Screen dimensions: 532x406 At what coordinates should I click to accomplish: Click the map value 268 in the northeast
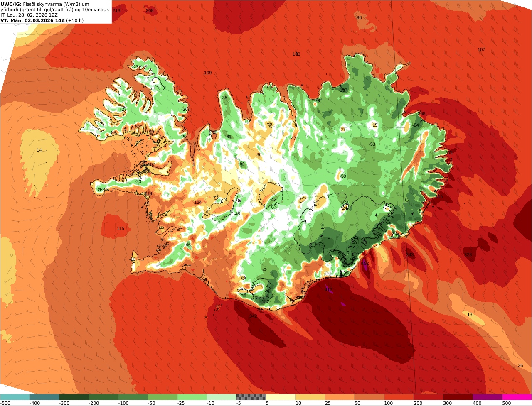(421, 113)
